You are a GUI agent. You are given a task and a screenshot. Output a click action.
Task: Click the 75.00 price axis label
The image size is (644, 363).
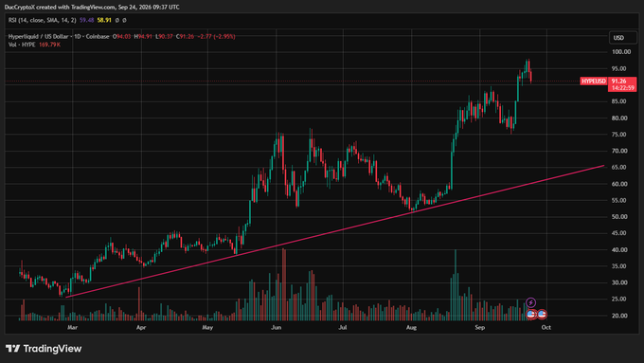619,135
